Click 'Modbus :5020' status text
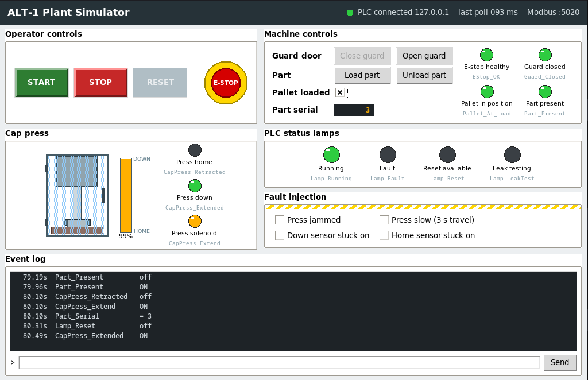This screenshot has height=380, width=588. coord(553,13)
